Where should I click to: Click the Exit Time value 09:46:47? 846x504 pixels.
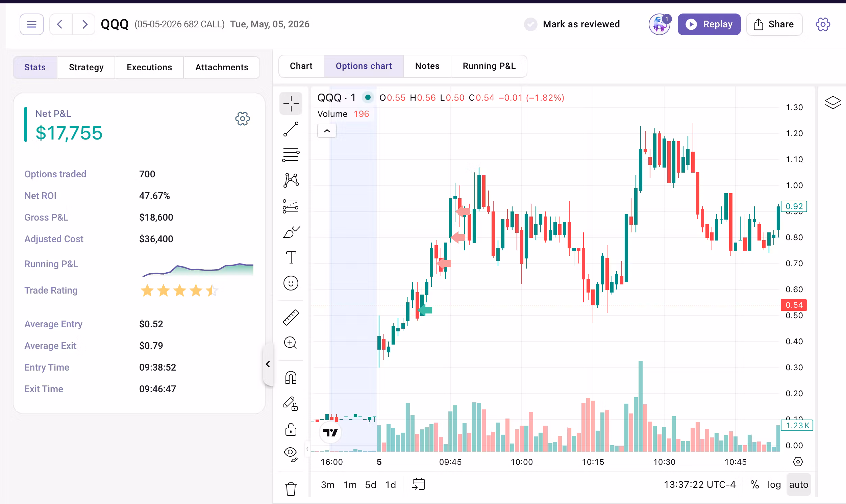tap(157, 389)
